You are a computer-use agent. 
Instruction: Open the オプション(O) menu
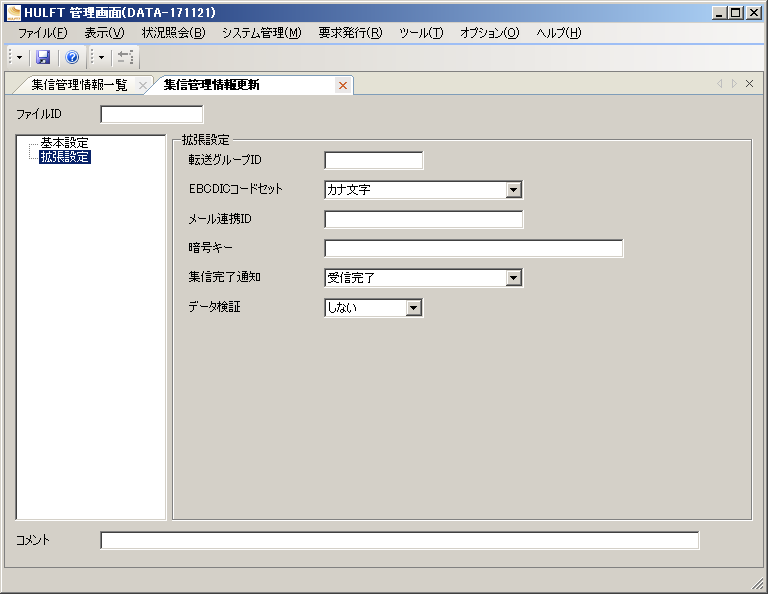[x=489, y=33]
